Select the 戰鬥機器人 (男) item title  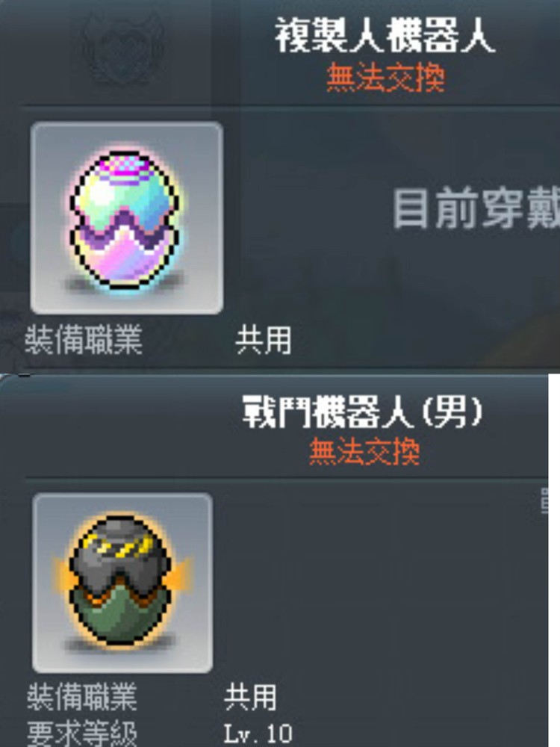coord(362,412)
